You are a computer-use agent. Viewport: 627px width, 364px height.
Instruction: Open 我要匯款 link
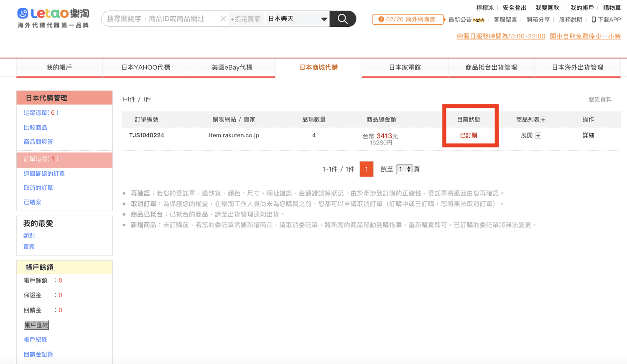pos(547,8)
